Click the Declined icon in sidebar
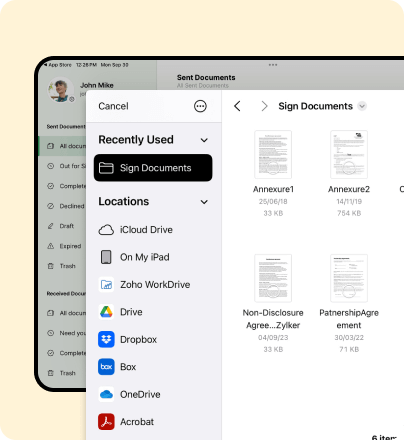 point(51,206)
